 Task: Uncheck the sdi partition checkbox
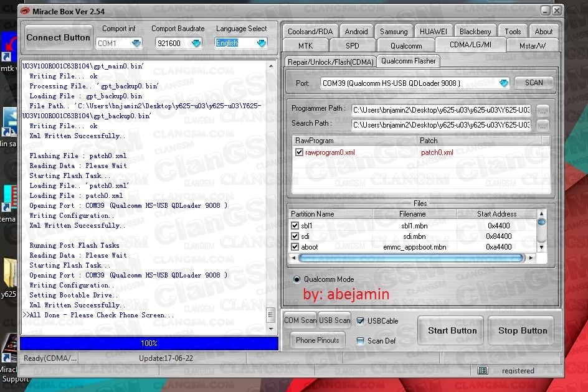click(295, 236)
